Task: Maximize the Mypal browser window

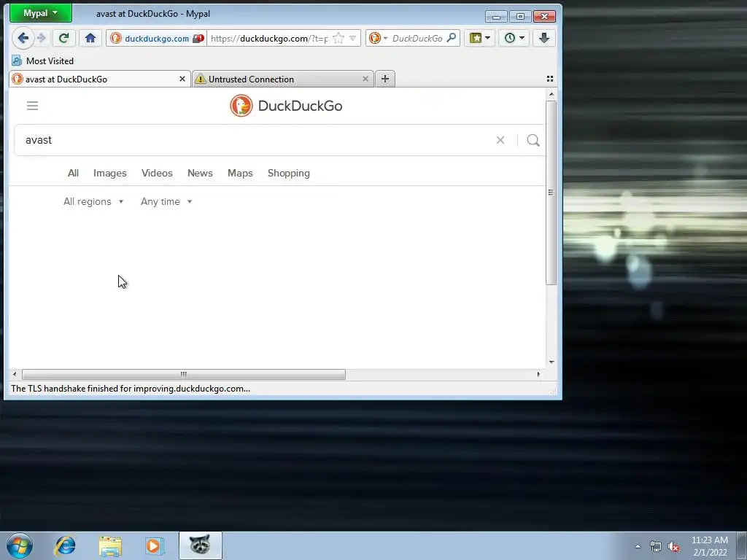Action: [x=520, y=17]
